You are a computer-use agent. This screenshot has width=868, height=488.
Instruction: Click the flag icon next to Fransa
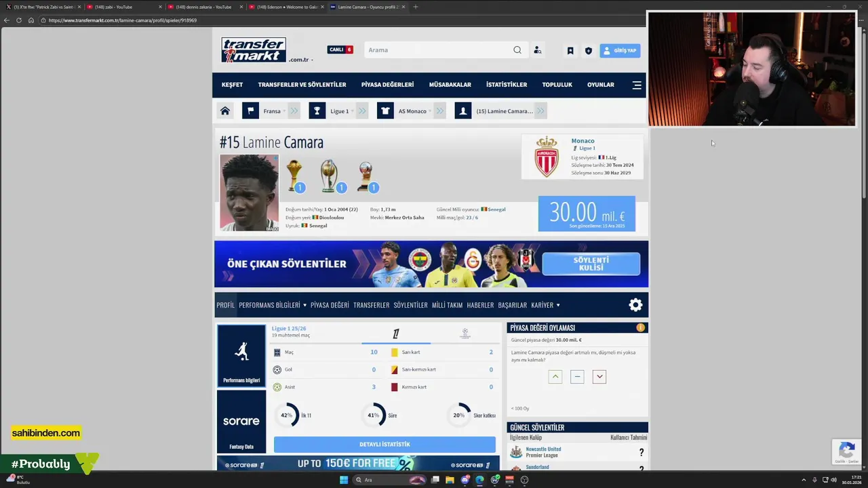pyautogui.click(x=250, y=111)
